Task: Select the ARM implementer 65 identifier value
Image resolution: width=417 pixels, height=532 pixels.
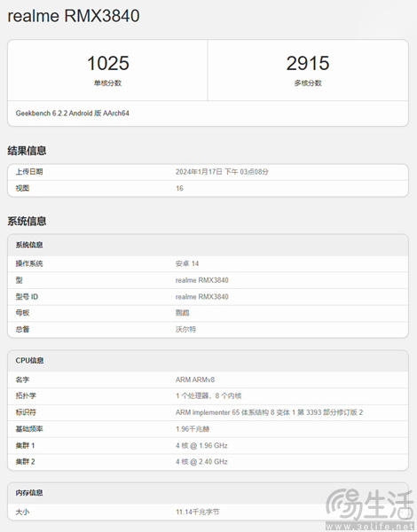Action: pyautogui.click(x=269, y=412)
